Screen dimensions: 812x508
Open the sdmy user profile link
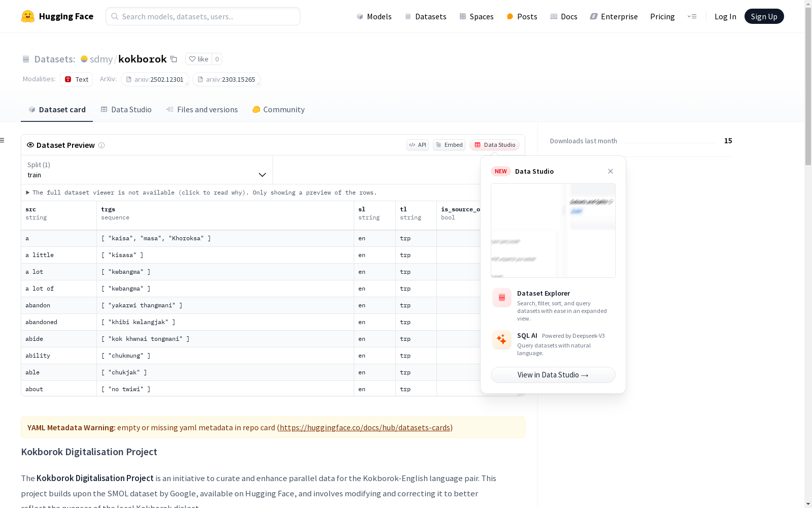point(101,59)
